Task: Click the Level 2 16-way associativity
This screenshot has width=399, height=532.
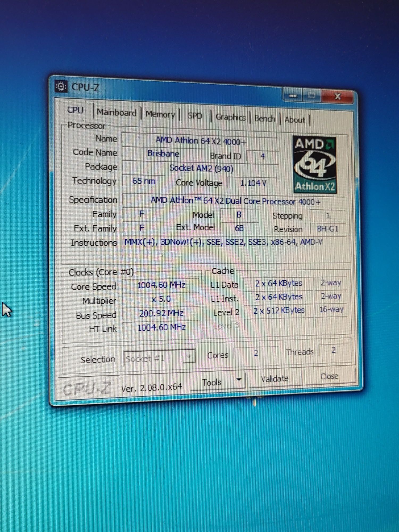Action: [331, 309]
